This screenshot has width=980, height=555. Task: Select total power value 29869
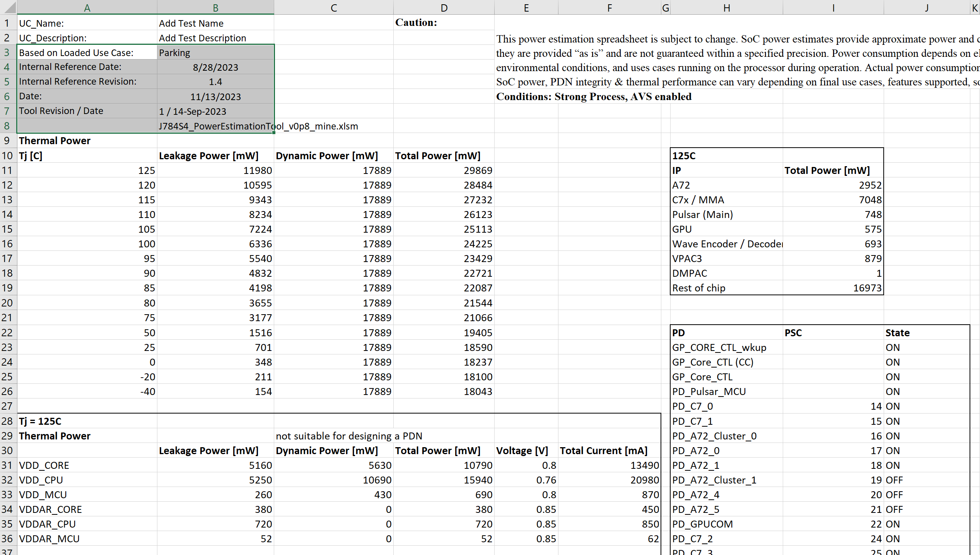click(444, 170)
